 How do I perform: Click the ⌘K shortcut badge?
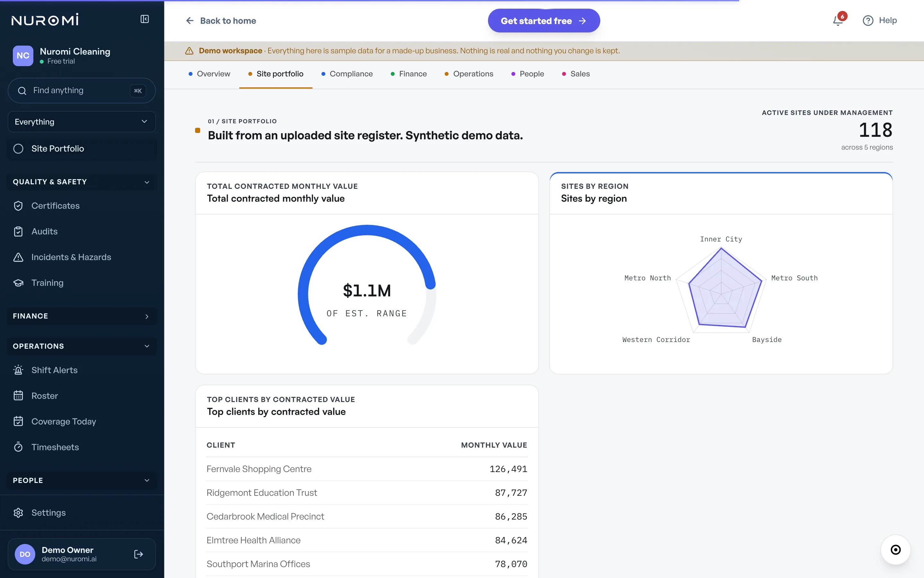click(138, 91)
